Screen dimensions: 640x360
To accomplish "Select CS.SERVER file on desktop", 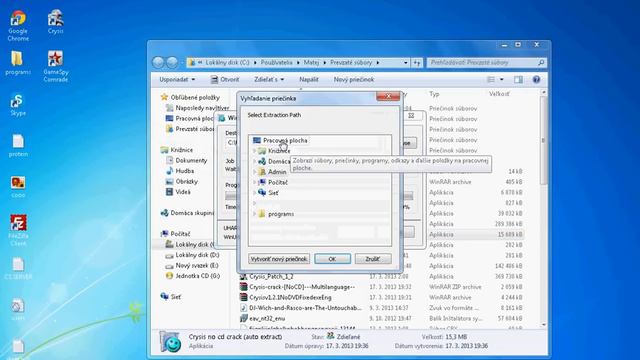I will (18, 269).
